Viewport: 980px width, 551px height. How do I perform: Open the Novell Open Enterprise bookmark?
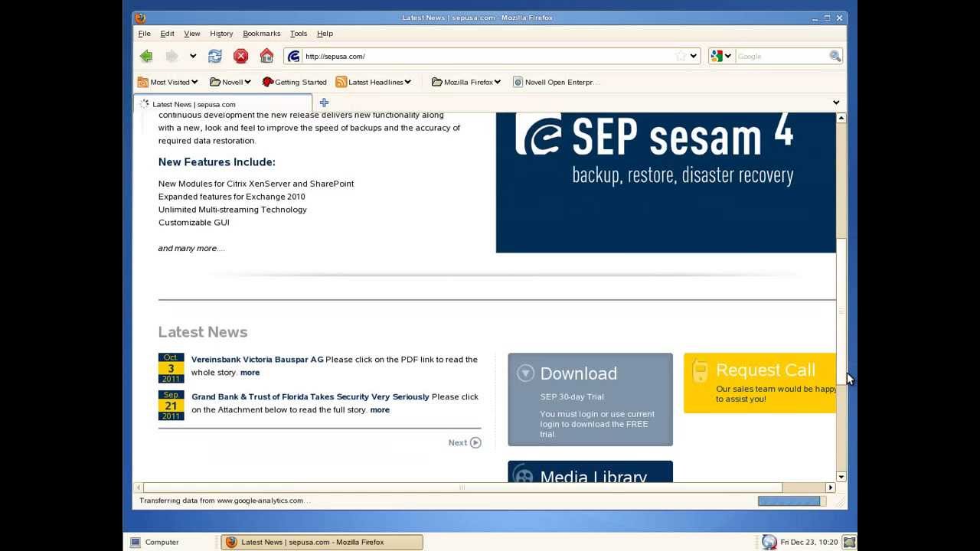pos(557,82)
